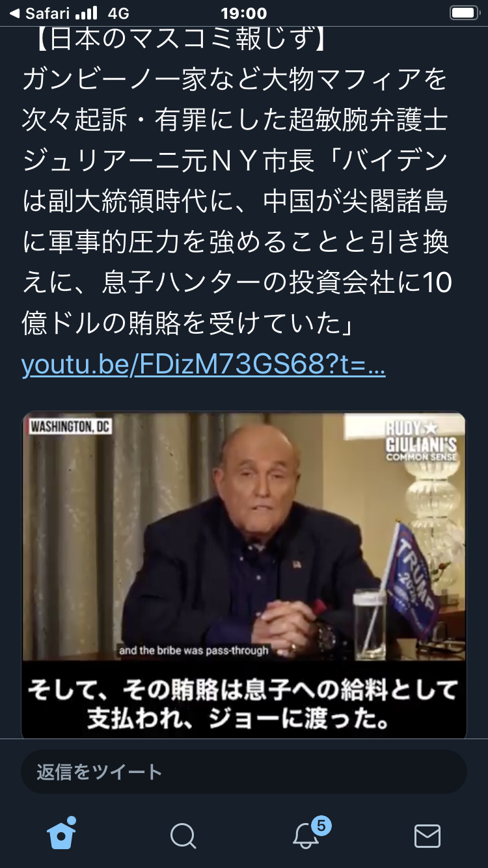The height and width of the screenshot is (868, 488).
Task: Tap the WASHINGTON, DC label on video
Action: 70,427
